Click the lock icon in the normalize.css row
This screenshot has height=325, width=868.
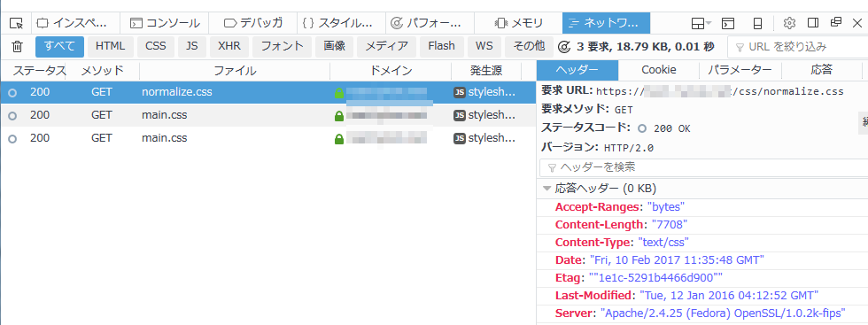pyautogui.click(x=339, y=92)
